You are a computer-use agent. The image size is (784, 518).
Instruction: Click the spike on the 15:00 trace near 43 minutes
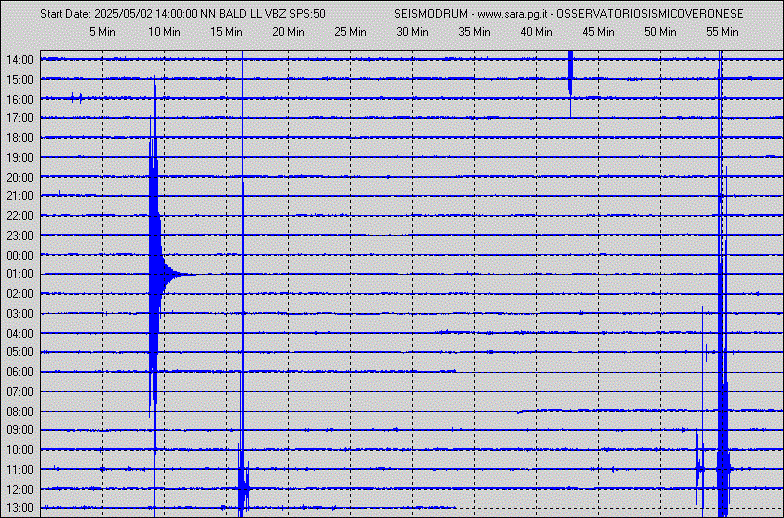(x=570, y=78)
